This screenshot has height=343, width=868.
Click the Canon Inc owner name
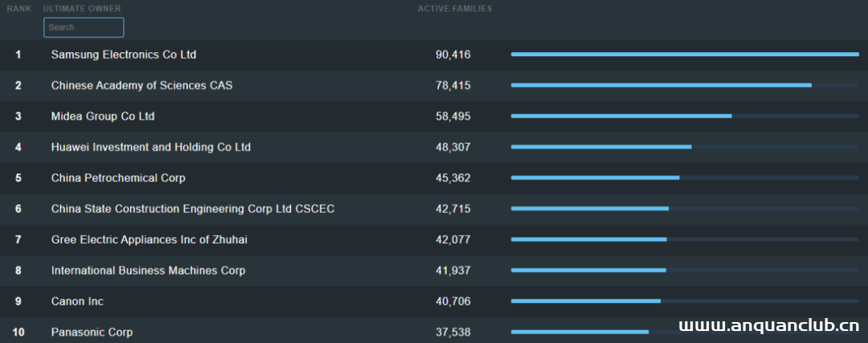(77, 301)
